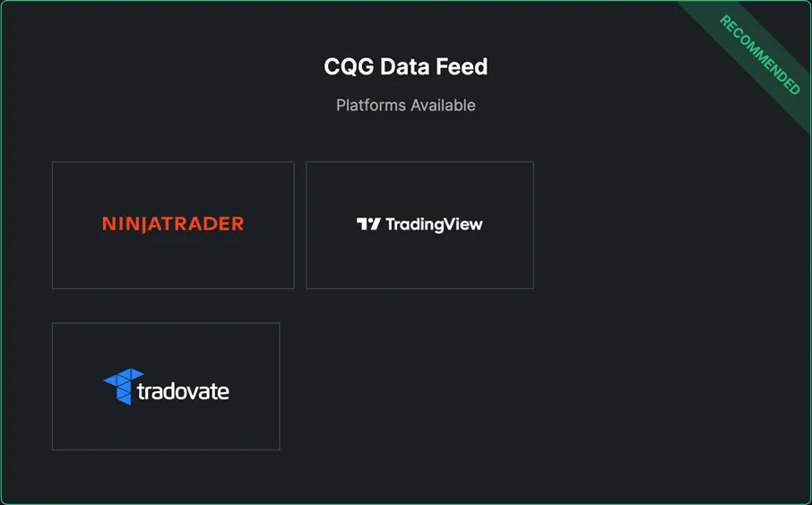Click the white tradovate wordmark text
Viewport: 812px width, 505px height.
pos(184,391)
